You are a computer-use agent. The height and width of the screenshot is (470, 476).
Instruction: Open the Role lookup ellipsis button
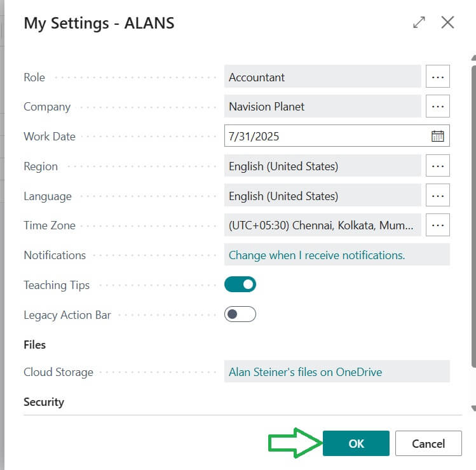click(437, 77)
